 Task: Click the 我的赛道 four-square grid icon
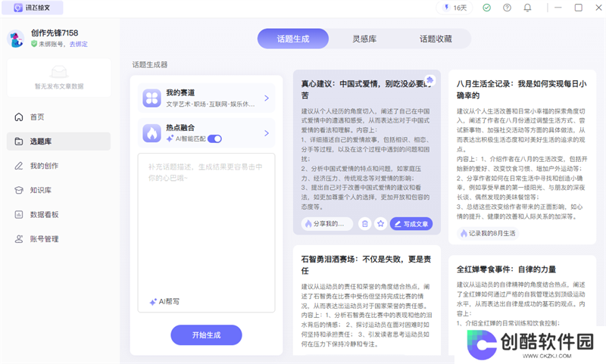pos(152,98)
